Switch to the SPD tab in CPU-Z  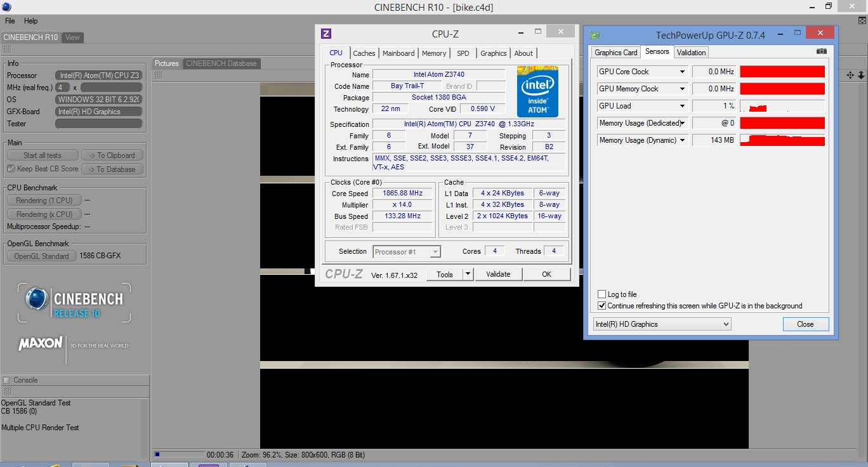coord(463,53)
